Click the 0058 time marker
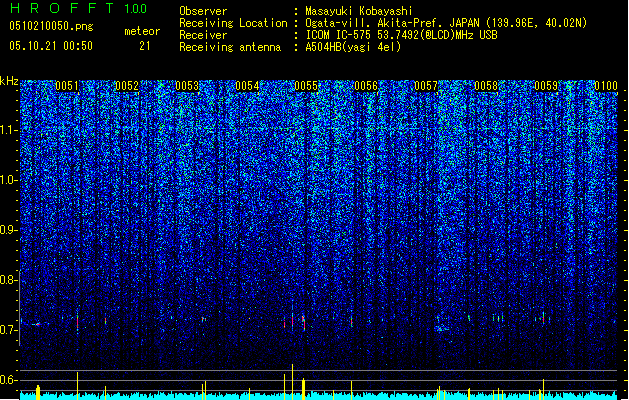Viewport: 629px width, 400px height. tap(486, 86)
